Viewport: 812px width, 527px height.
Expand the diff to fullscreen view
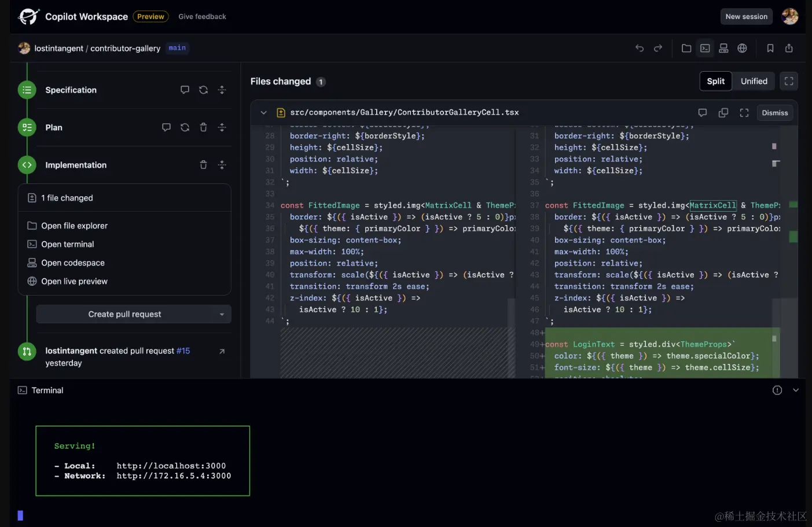click(744, 112)
